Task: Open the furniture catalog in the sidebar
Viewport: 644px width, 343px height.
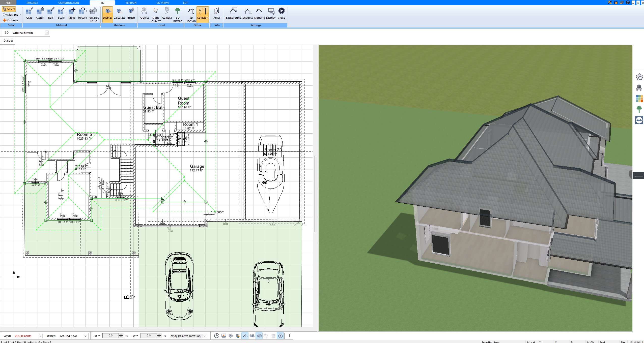Action: [639, 88]
